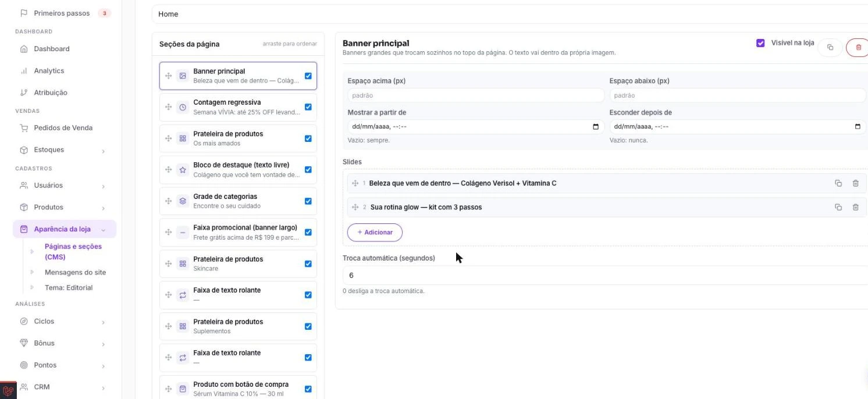868x399 pixels.
Task: Click the Espaço acima (px) input field
Action: tap(476, 95)
